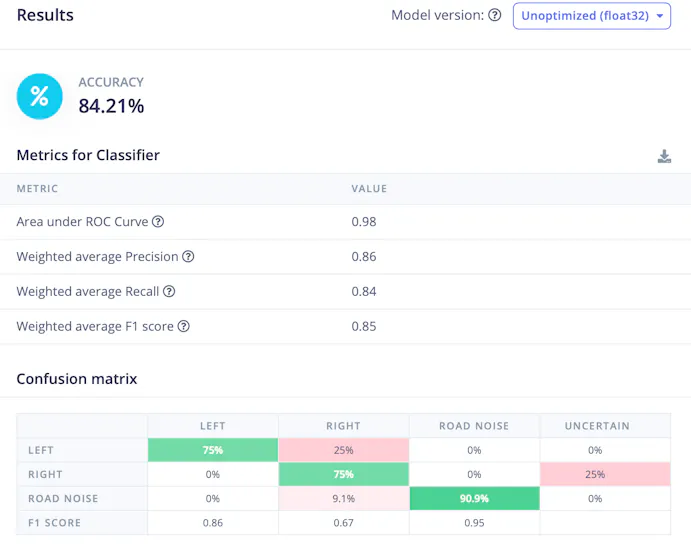Image resolution: width=691 pixels, height=555 pixels.
Task: Click the ROAD NOISE column header
Action: [475, 426]
